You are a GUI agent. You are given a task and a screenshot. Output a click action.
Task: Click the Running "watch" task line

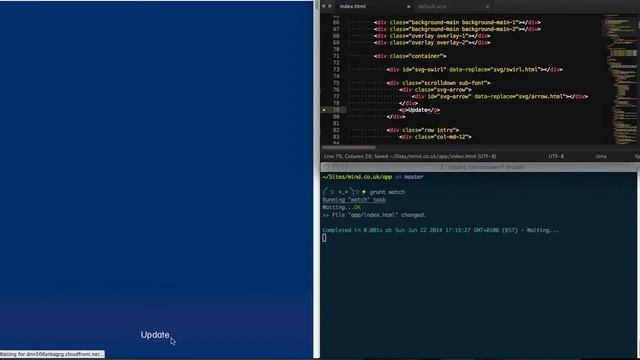pos(354,200)
